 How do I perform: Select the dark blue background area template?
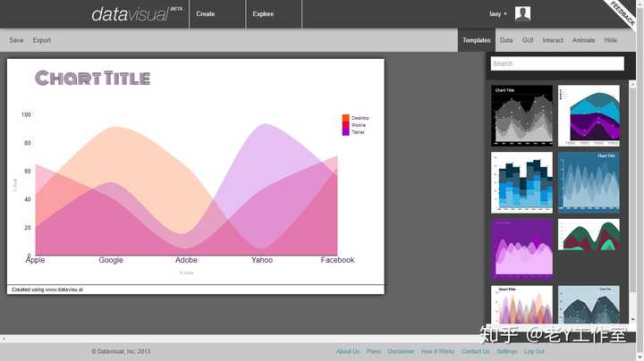point(589,182)
